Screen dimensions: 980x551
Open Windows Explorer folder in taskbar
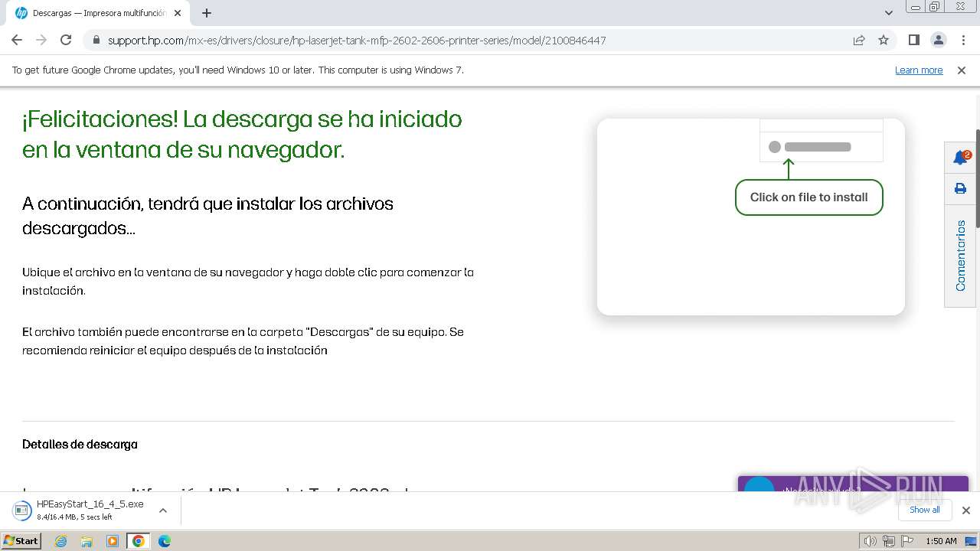87,541
